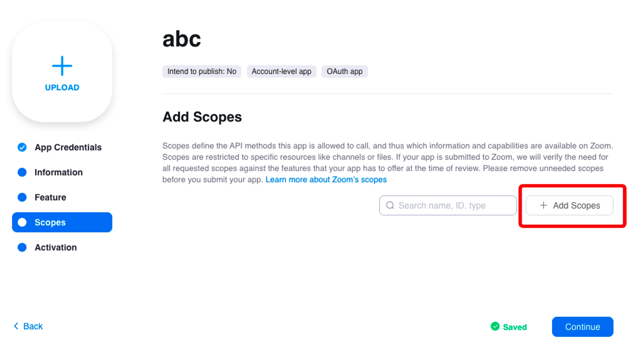Click the plus icon on Add Scopes

pos(543,205)
